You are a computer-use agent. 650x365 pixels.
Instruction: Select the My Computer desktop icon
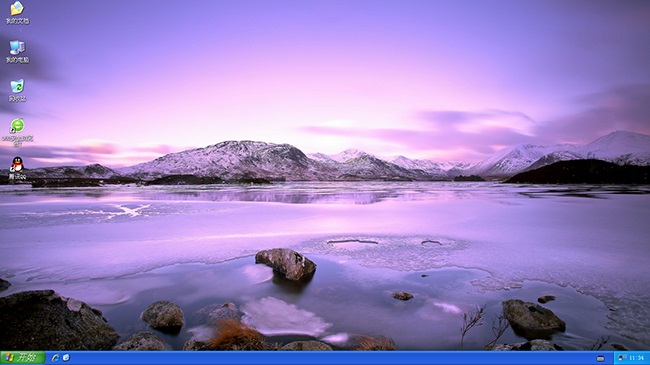pyautogui.click(x=17, y=47)
